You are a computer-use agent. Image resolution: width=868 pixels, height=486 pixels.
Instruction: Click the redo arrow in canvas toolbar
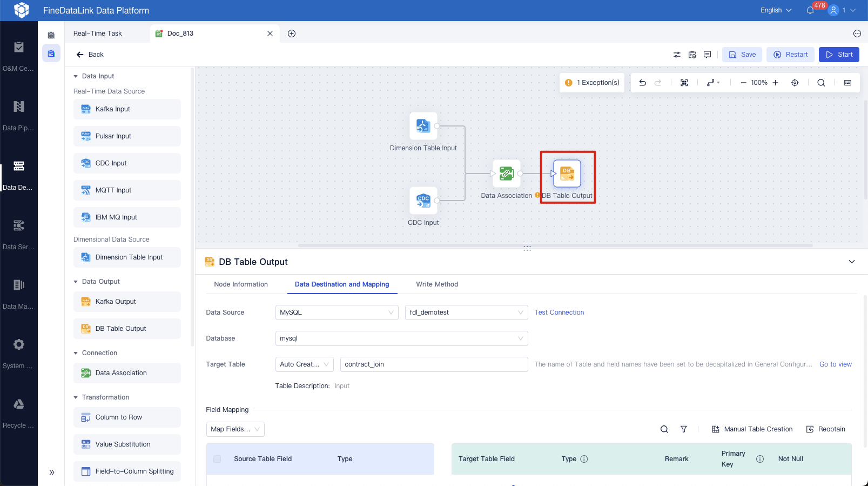tap(658, 83)
